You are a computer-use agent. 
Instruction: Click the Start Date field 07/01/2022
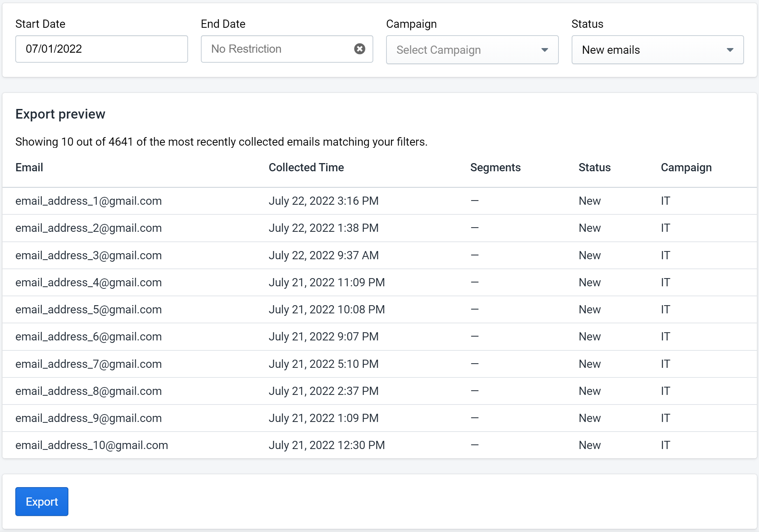(102, 49)
